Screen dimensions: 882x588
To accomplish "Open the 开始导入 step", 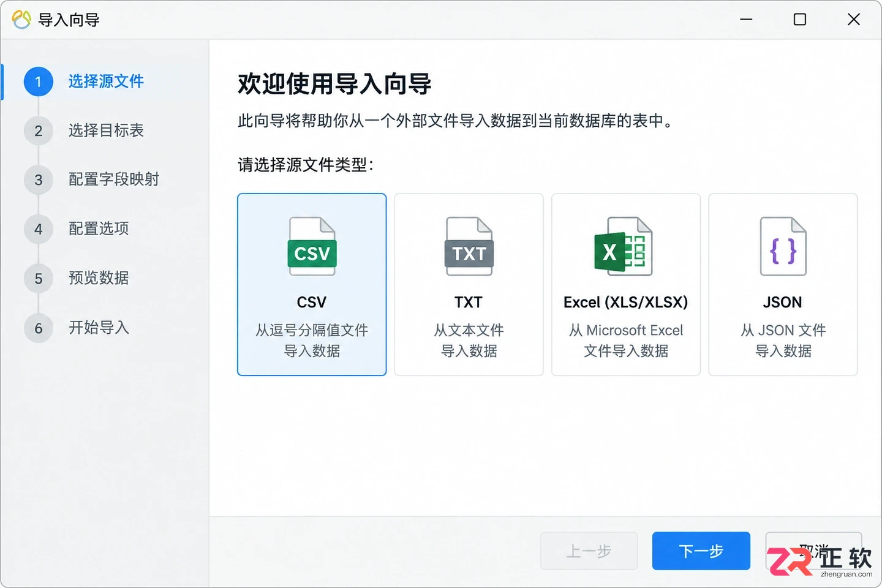I will (x=99, y=328).
